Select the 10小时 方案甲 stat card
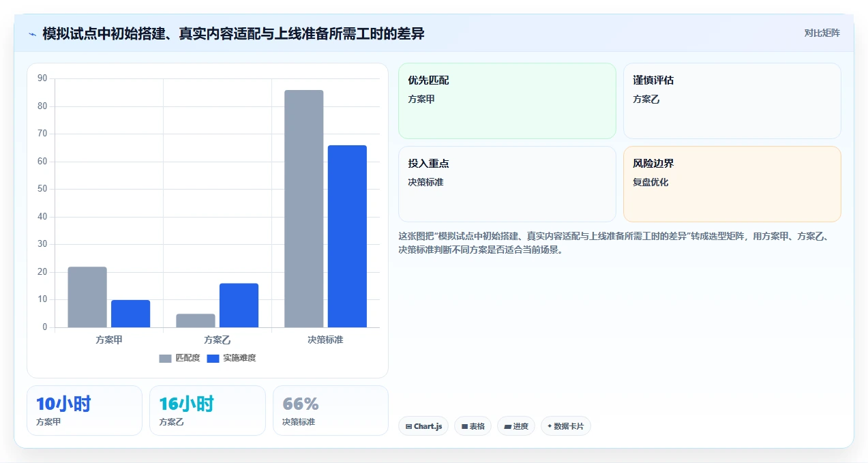 pyautogui.click(x=85, y=410)
